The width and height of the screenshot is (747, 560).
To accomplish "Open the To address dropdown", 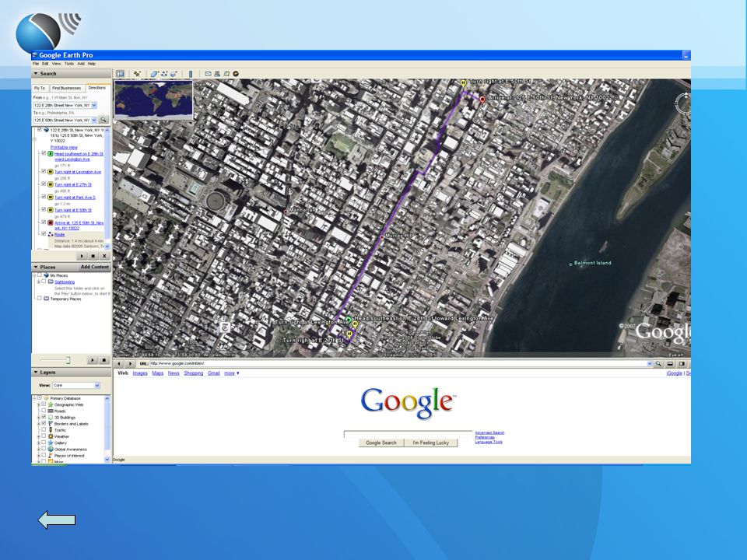I will point(94,120).
